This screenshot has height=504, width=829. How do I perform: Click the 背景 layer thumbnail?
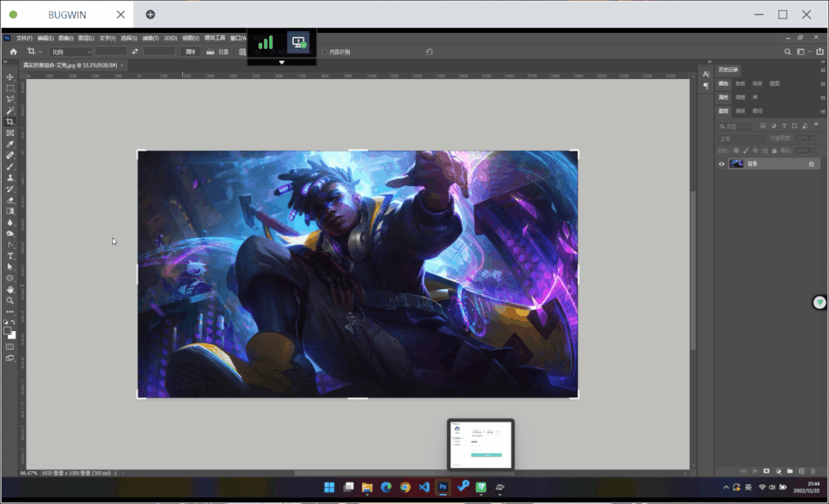[737, 164]
